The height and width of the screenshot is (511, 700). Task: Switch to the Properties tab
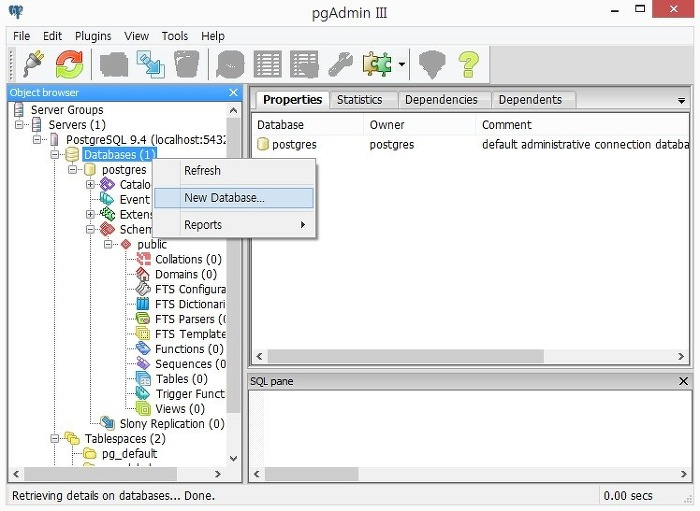point(292,100)
